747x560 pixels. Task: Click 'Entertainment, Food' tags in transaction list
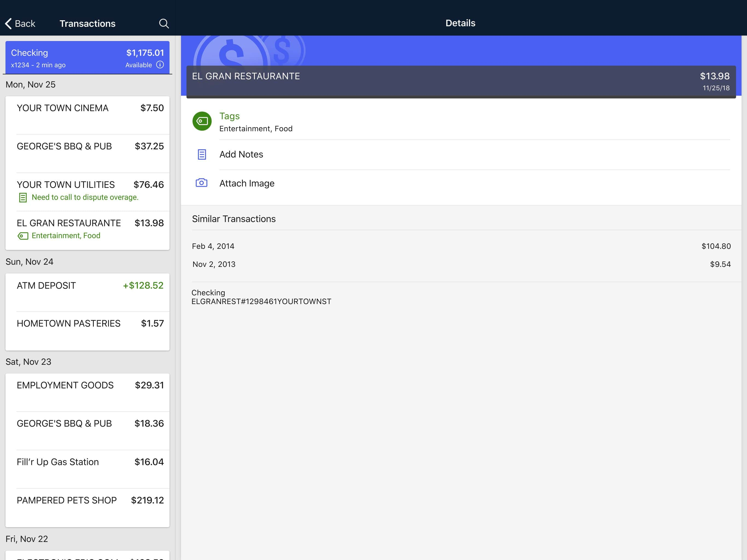(66, 236)
